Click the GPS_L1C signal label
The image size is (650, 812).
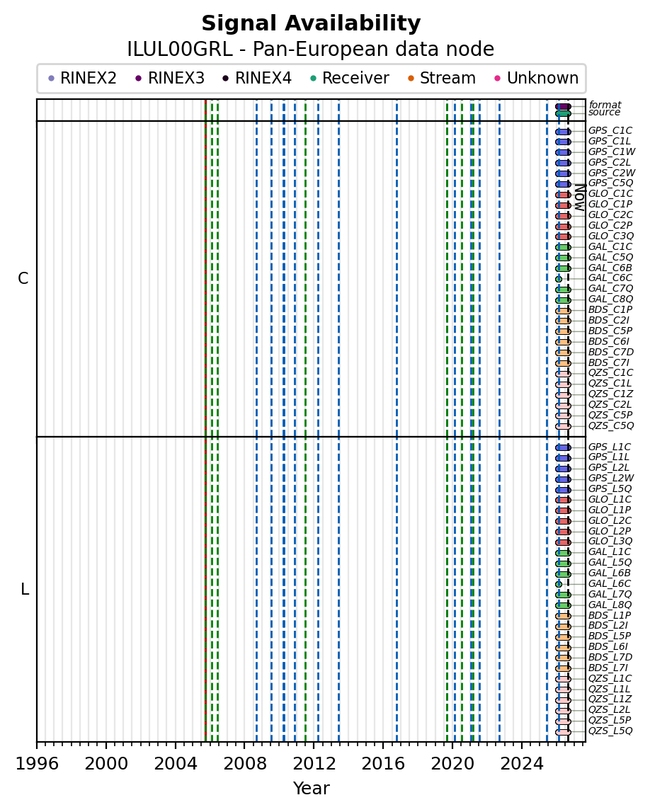(610, 447)
